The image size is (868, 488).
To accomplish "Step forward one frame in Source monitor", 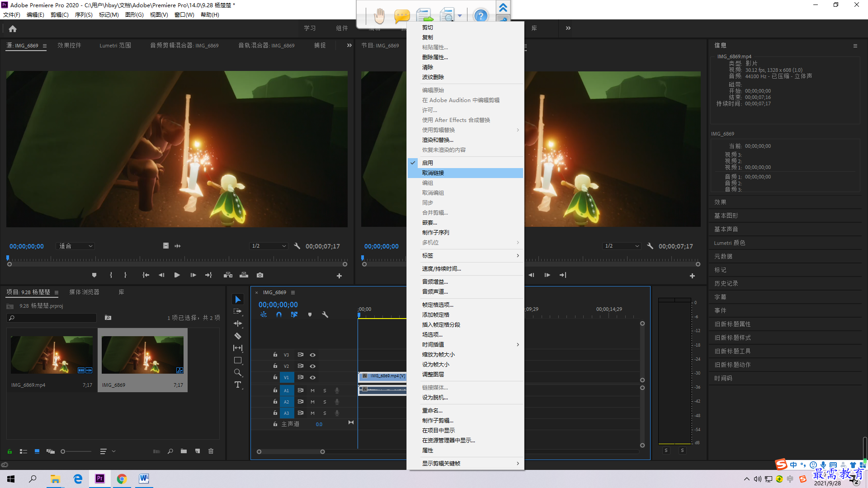I will (x=193, y=275).
